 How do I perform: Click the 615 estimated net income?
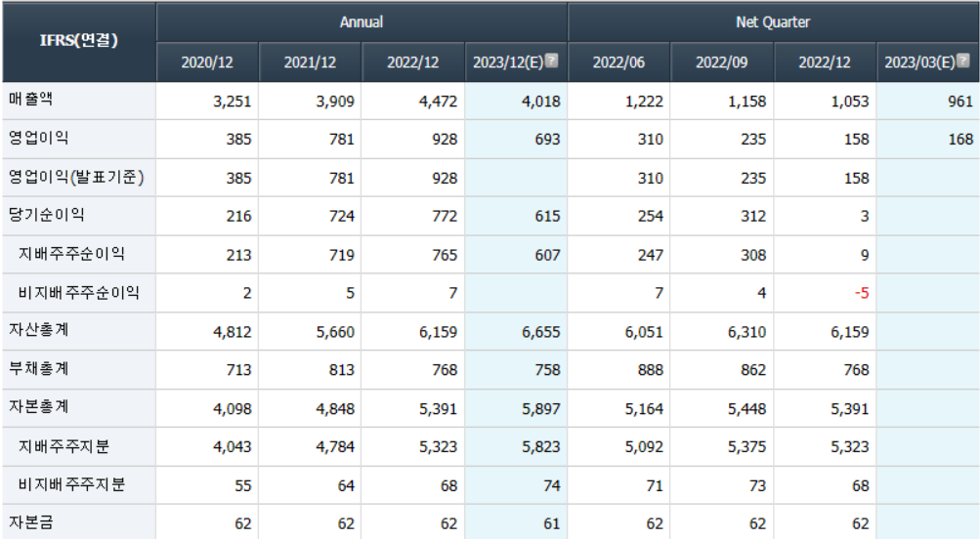pos(547,216)
